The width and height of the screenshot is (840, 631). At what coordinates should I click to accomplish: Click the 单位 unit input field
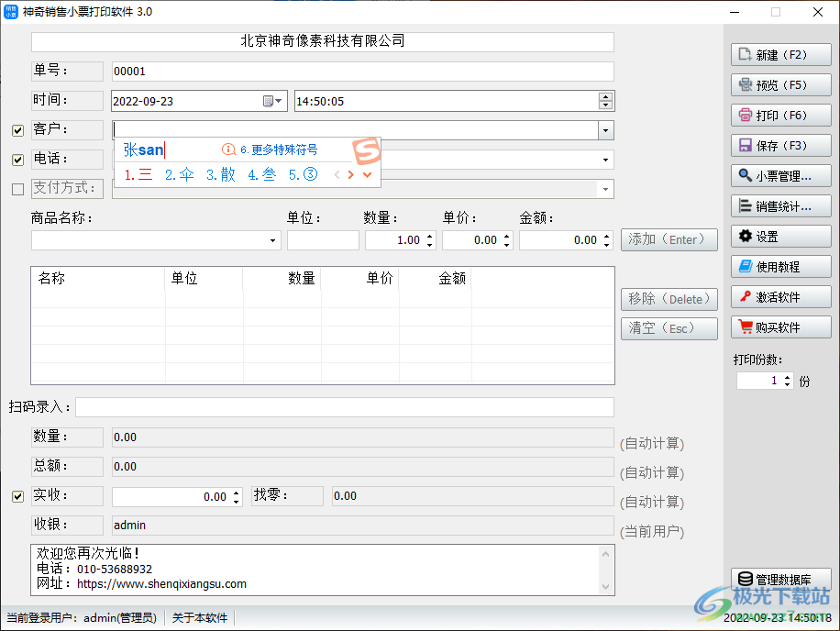click(x=323, y=240)
